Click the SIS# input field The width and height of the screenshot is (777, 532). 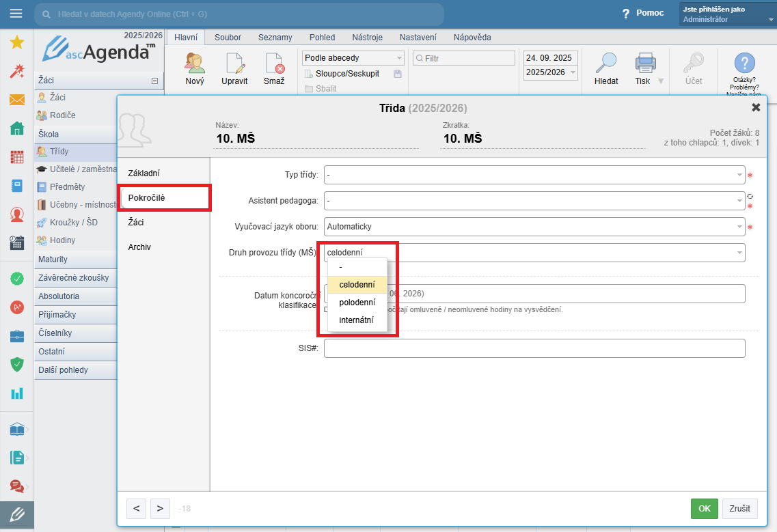(534, 349)
